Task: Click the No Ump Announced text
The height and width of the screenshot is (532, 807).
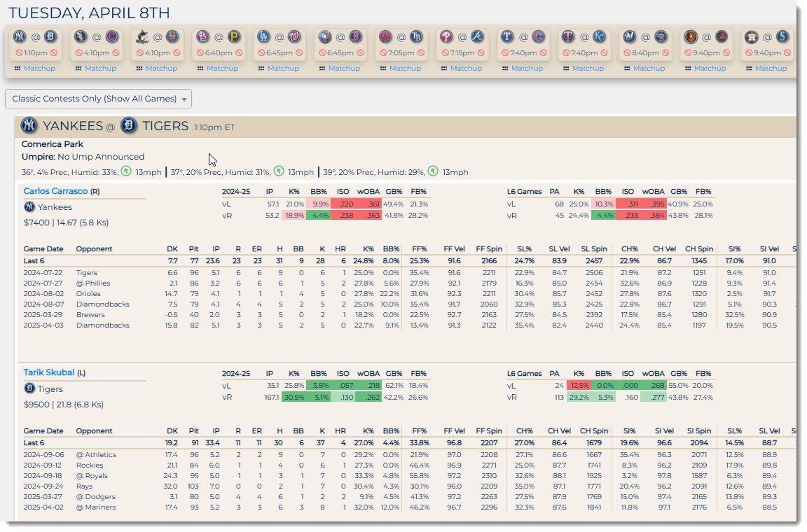Action: coord(101,156)
